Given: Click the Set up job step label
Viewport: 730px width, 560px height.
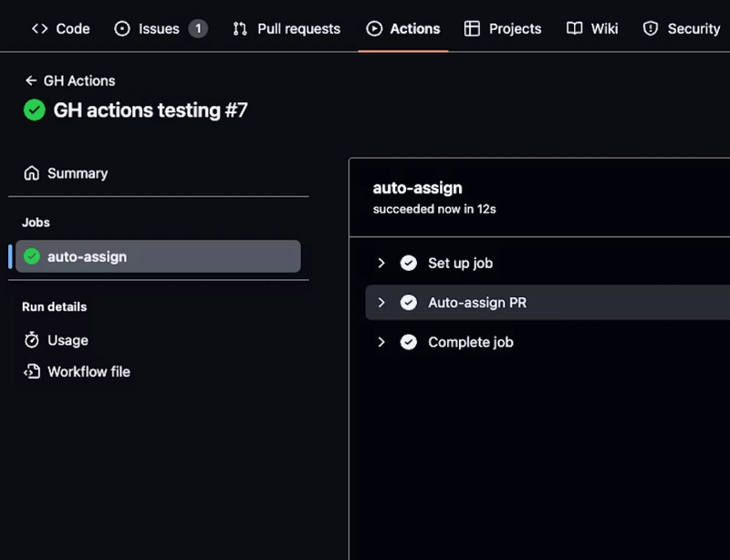Looking at the screenshot, I should click(x=461, y=263).
